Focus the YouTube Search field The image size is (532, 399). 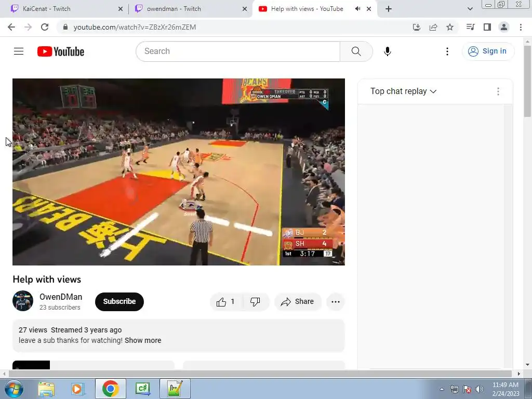[x=238, y=51]
